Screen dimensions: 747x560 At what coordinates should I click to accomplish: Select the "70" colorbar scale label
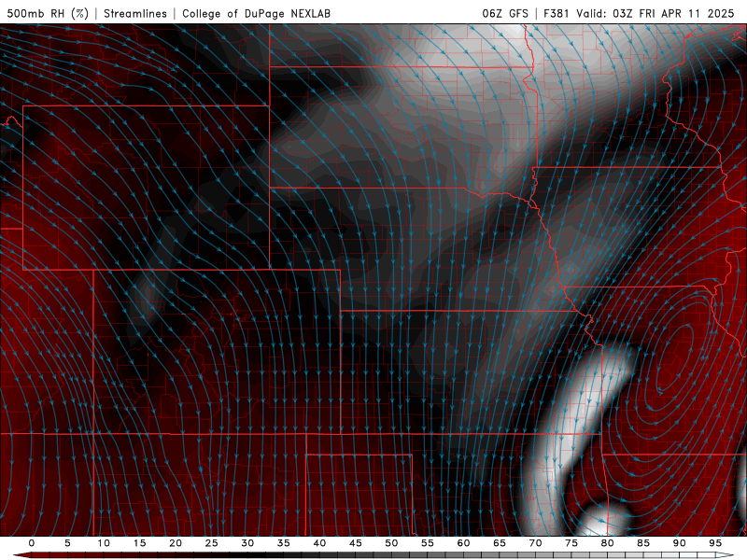tap(535, 543)
